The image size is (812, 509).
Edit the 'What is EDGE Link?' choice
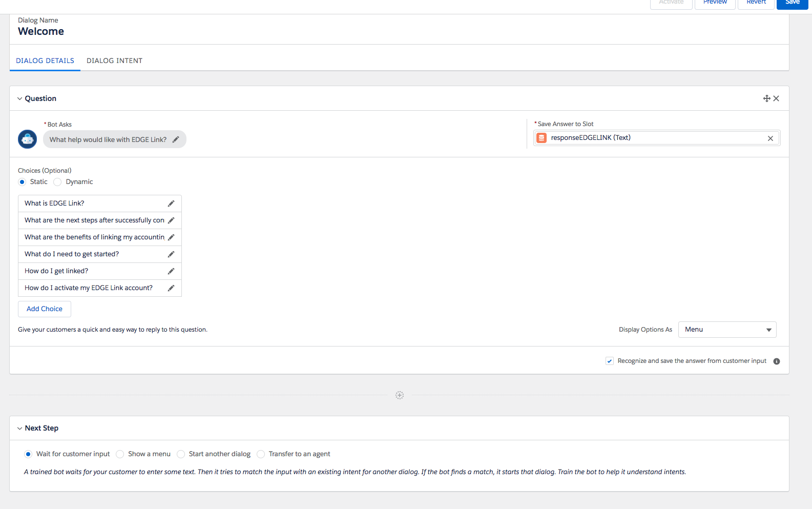click(171, 203)
